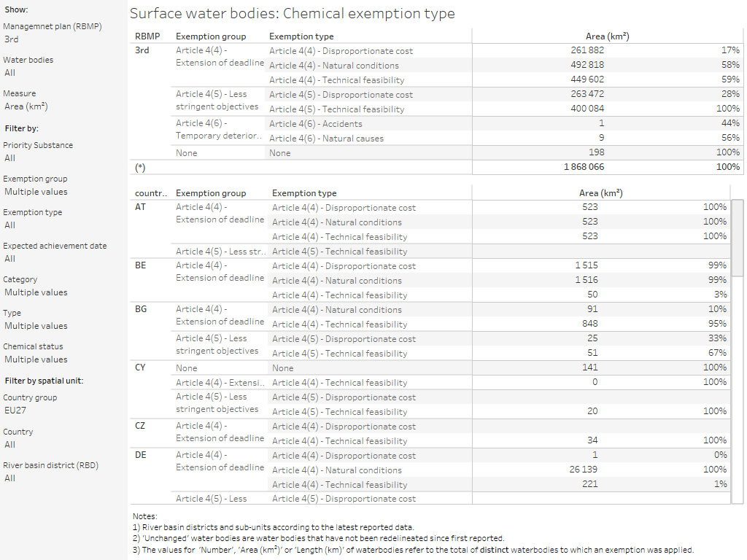Click BG Article 4(5) - Disproportionate cost label
Image resolution: width=747 pixels, height=560 pixels.
344,339
